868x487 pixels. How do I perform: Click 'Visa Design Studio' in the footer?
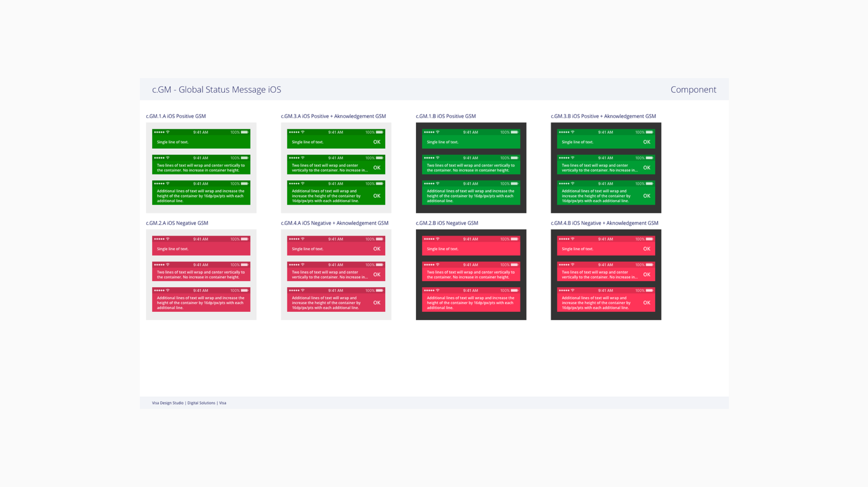coord(168,403)
